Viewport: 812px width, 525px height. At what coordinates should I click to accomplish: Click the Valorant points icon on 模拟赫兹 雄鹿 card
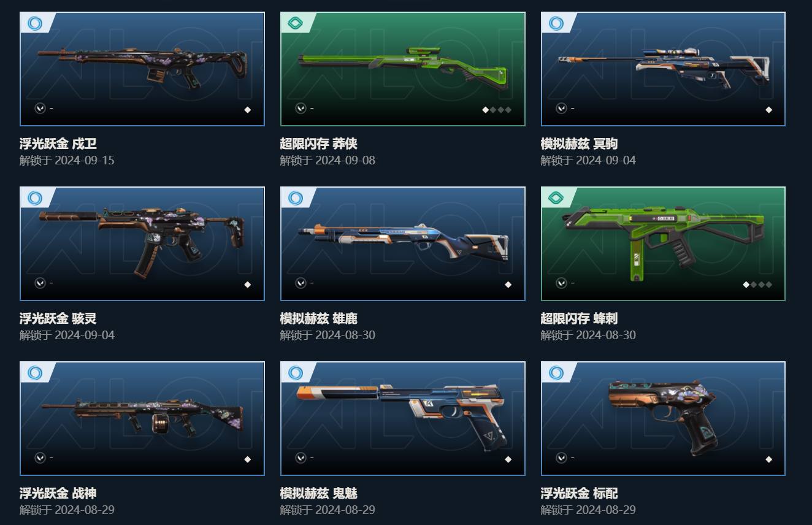tap(301, 283)
